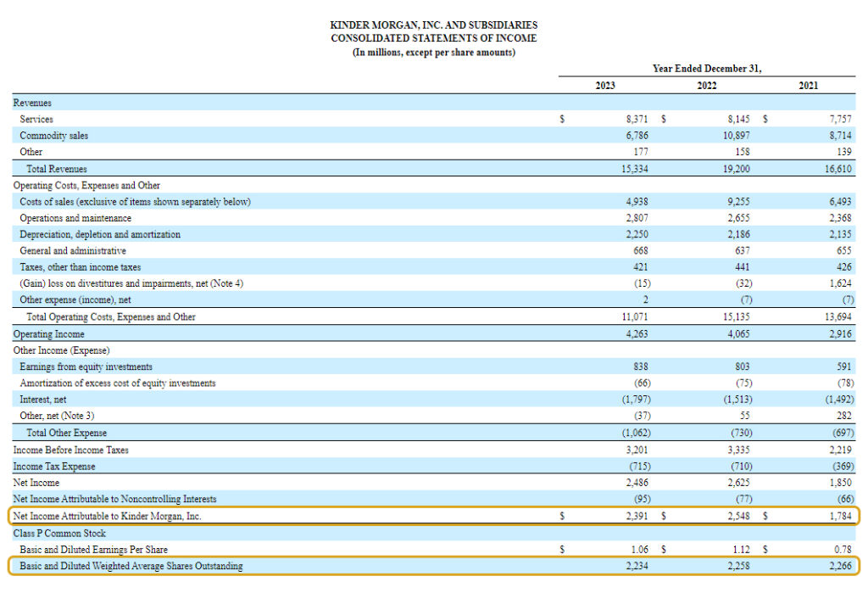Click 'Income Before Income Taxes' label

pos(71,450)
